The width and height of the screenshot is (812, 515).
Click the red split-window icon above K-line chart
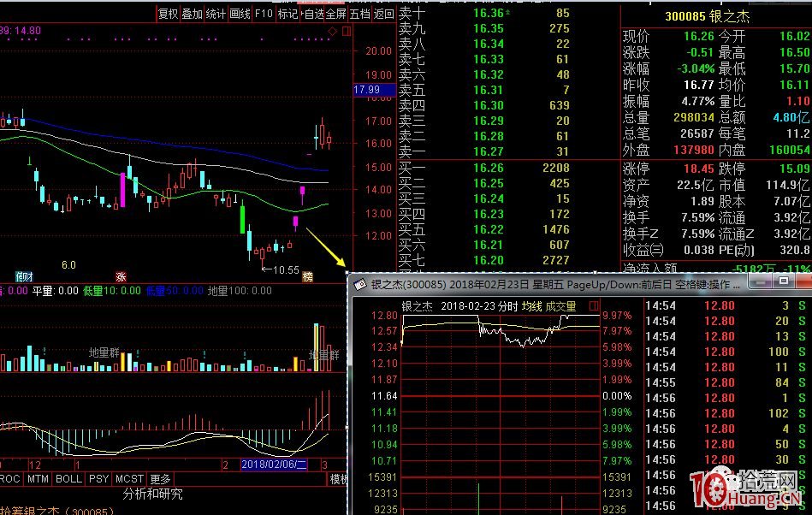tap(347, 32)
